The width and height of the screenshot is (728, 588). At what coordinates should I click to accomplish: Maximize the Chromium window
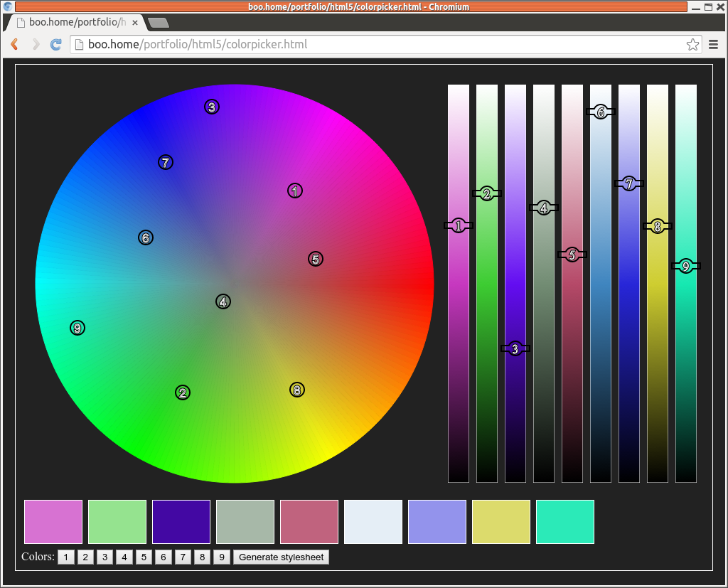(x=709, y=7)
